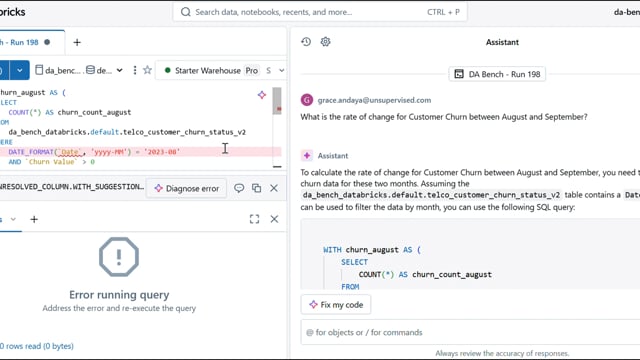
Task: Select the Run 198 query tab
Action: (x=25, y=42)
